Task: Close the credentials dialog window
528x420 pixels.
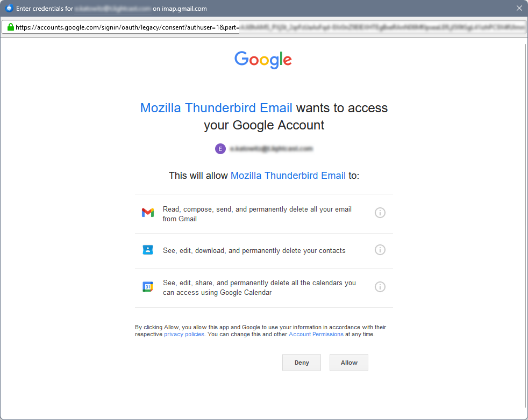Action: click(x=519, y=8)
